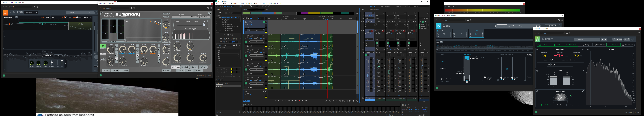Delete the rack preset using the Neutron window trash icon
The width and height of the screenshot is (644, 116).
[x=38, y=7]
